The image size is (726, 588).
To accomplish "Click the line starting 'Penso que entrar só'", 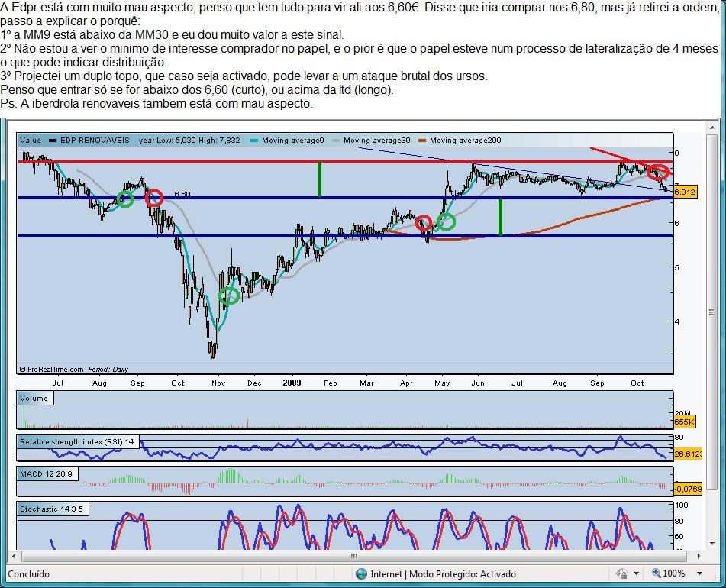I will (x=197, y=89).
